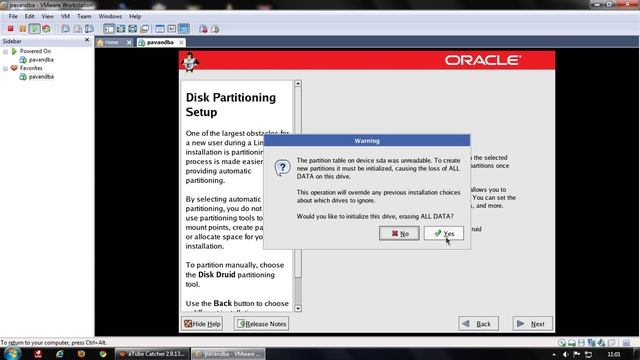Screen dimensions: 640x360
Task: Open the View menu
Action: point(47,16)
